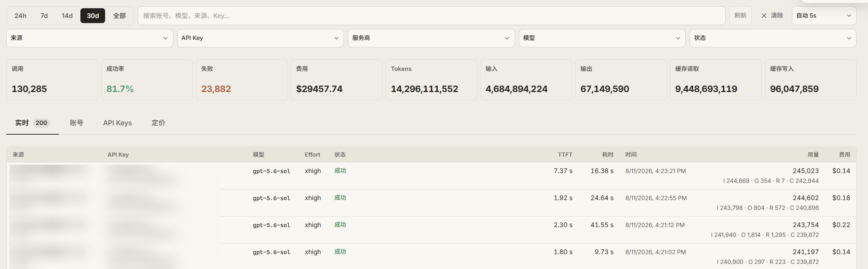This screenshot has height=269, width=868.
Task: Select the 7d time range
Action: pos(44,16)
